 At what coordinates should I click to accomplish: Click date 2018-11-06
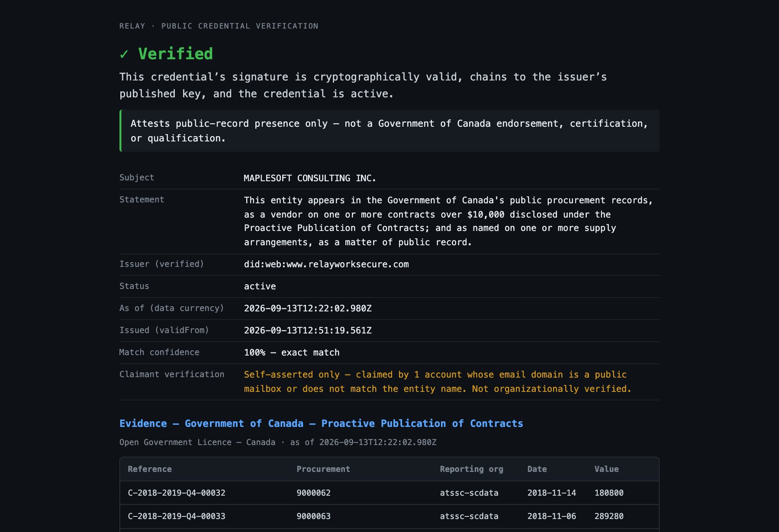(x=551, y=516)
